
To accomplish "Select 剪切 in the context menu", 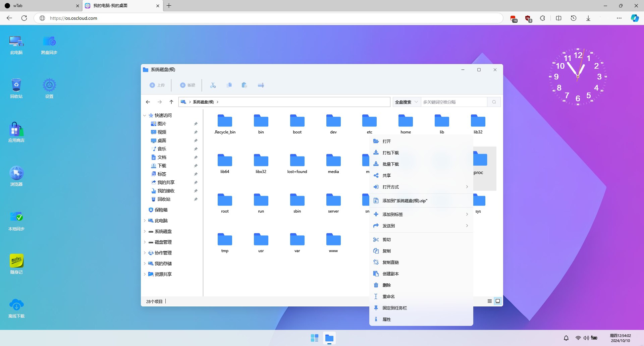I will [x=421, y=239].
